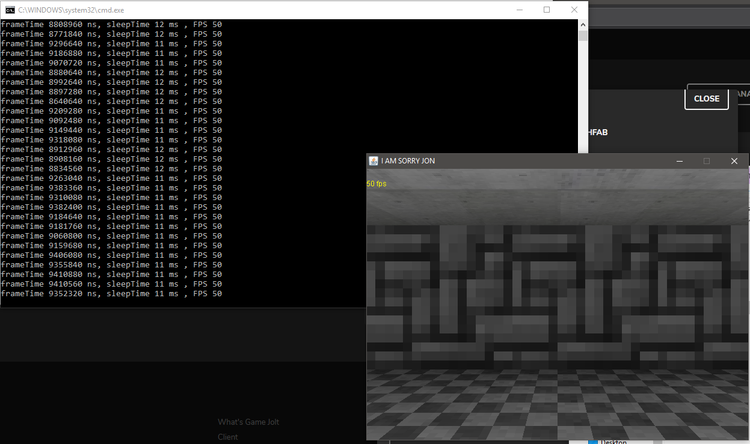
Task: Click the console line frameTime 9159680 ns
Action: click(x=111, y=245)
